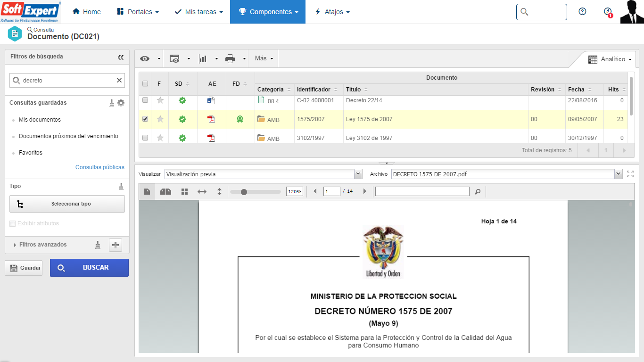Screen dimensions: 644x362
Task: Expand Filtros avanzados section
Action: (42, 245)
